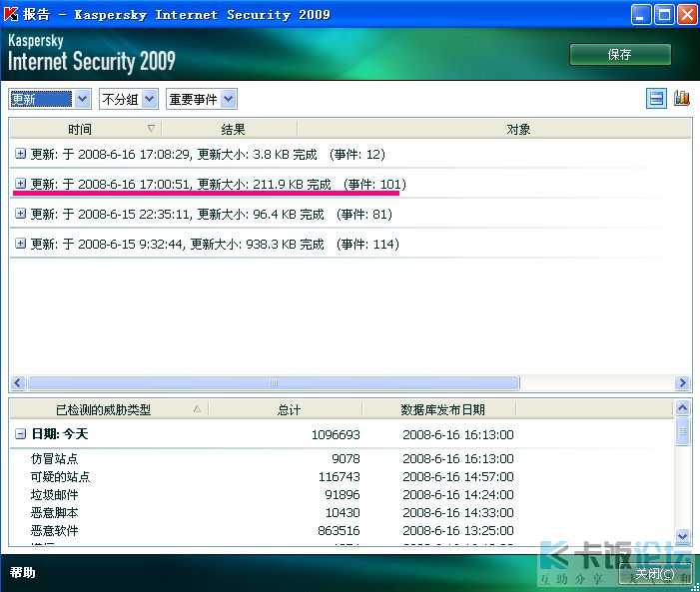The image size is (700, 592).
Task: Expand the 22:35:11 update entry
Action: (20, 214)
